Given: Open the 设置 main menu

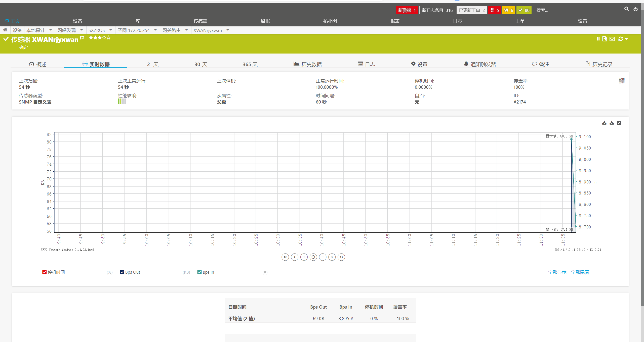Looking at the screenshot, I should [x=583, y=21].
